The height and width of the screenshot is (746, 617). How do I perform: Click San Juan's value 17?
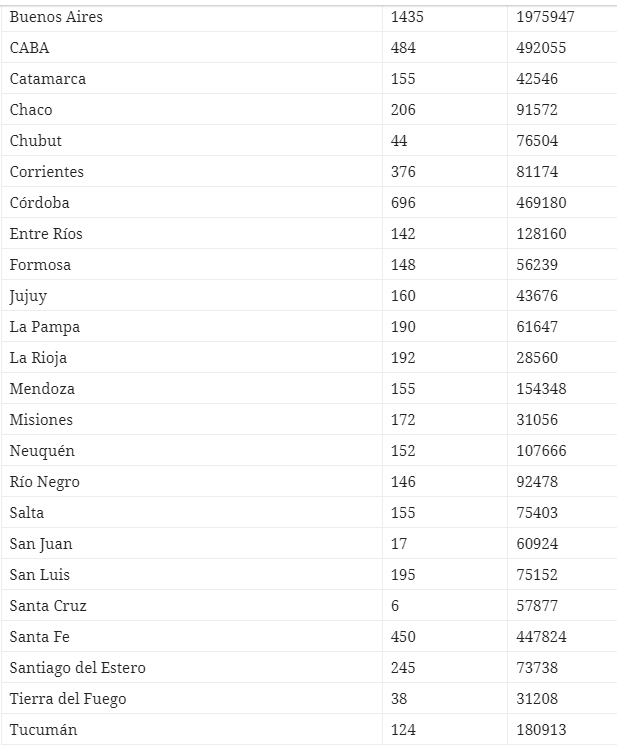click(399, 544)
